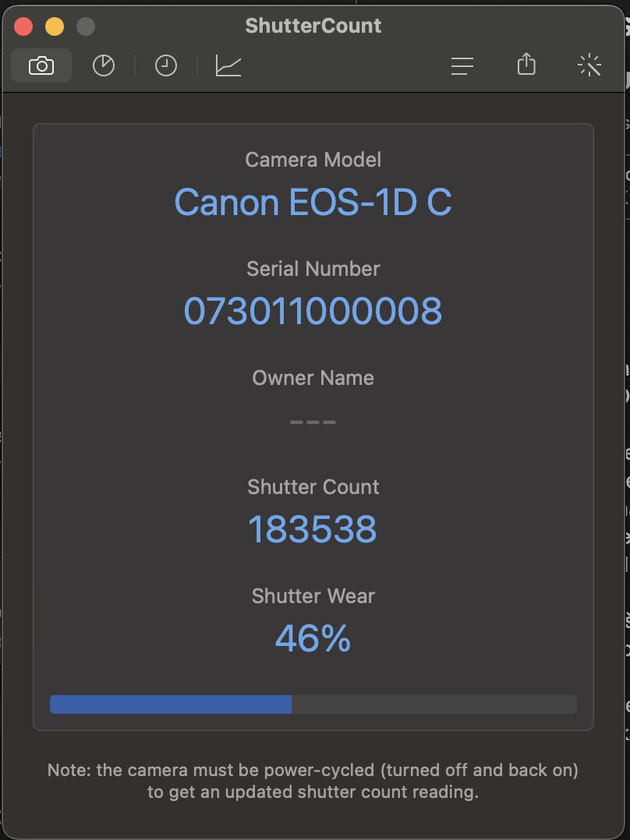Click the Camera Model label
The height and width of the screenshot is (840, 630).
point(313,160)
